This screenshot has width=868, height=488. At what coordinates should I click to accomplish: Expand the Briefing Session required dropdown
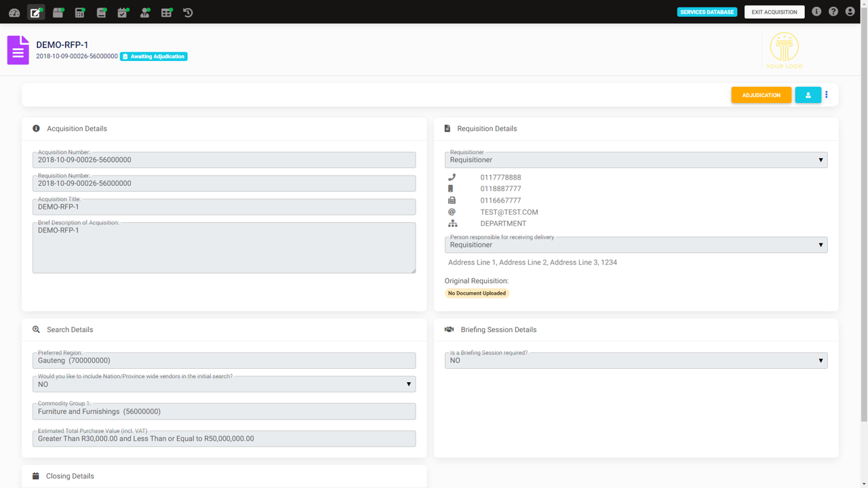tap(635, 361)
